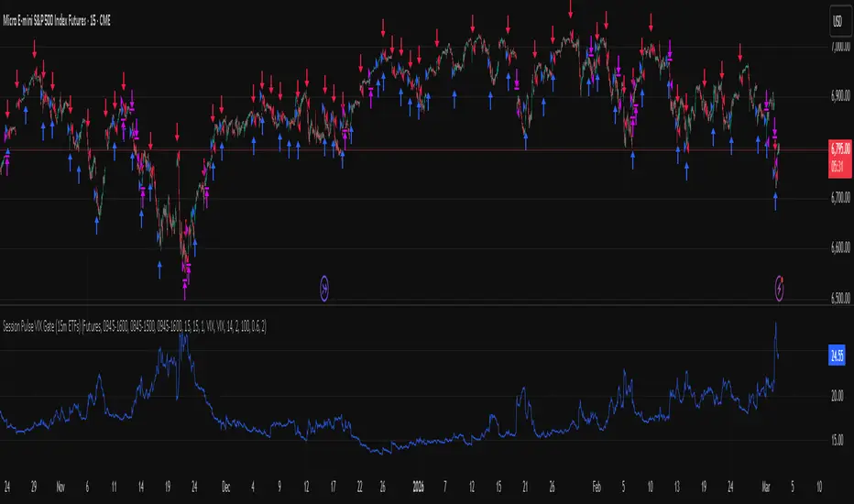Screen dimensions: 854x504
Task: Click the red 6,795.00 current price label
Action: pos(839,159)
